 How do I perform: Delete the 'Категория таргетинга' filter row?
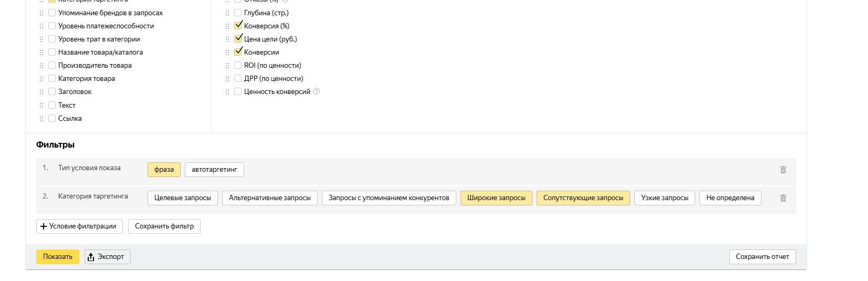coord(783,198)
